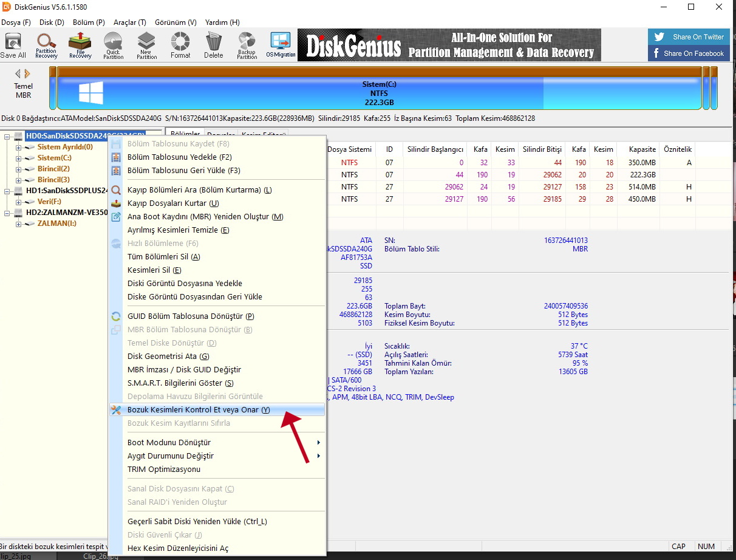736x560 pixels.
Task: Select TRIM Optimizasyonu menu entry
Action: coord(217,470)
